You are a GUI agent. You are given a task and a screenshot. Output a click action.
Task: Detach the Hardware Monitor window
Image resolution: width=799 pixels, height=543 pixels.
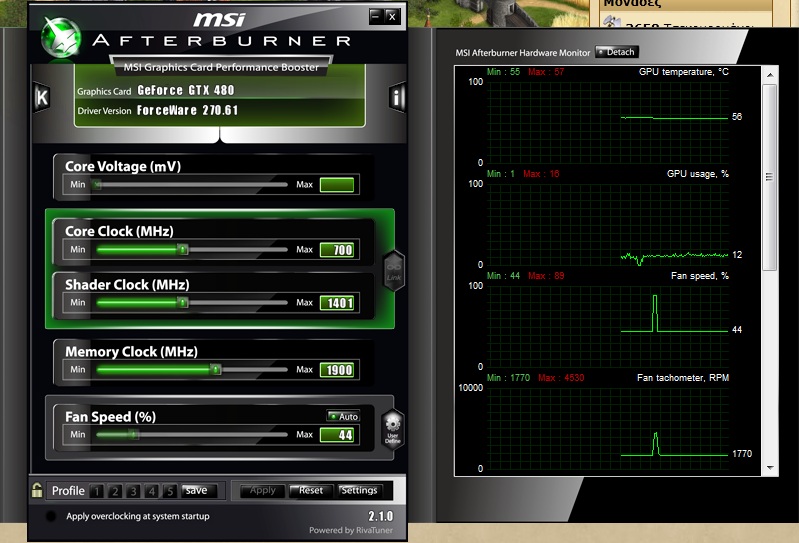[x=617, y=52]
